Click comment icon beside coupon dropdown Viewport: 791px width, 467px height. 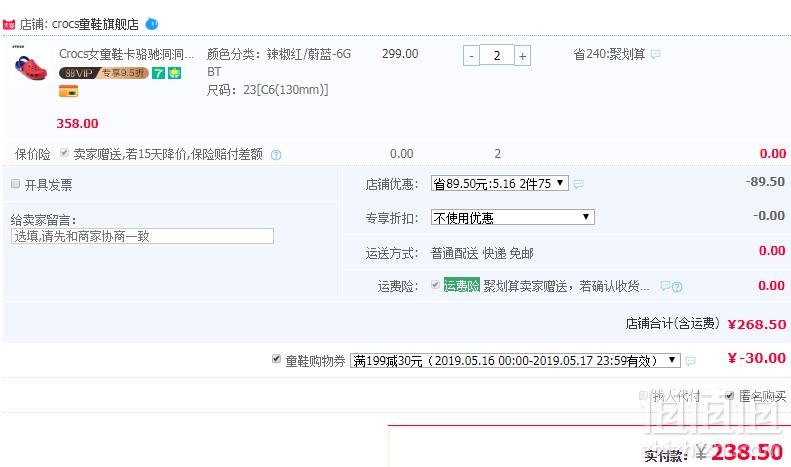(691, 361)
